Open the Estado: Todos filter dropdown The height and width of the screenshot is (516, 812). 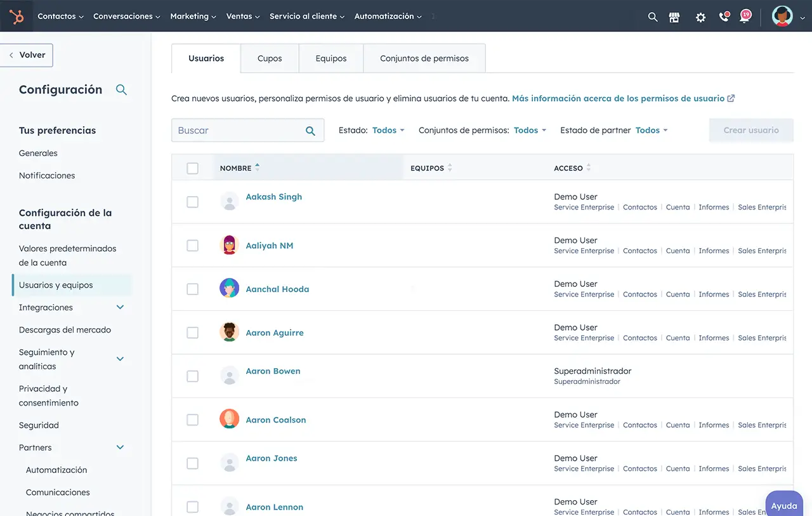point(388,130)
